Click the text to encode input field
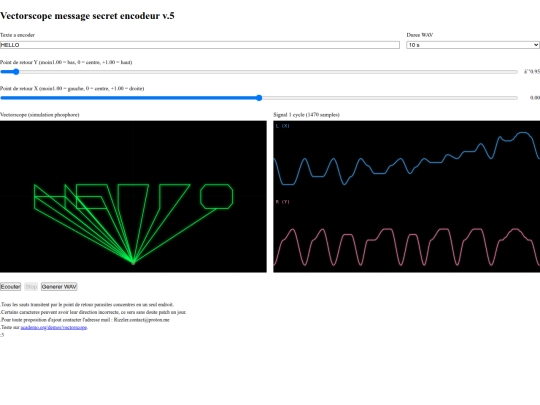 (x=200, y=45)
